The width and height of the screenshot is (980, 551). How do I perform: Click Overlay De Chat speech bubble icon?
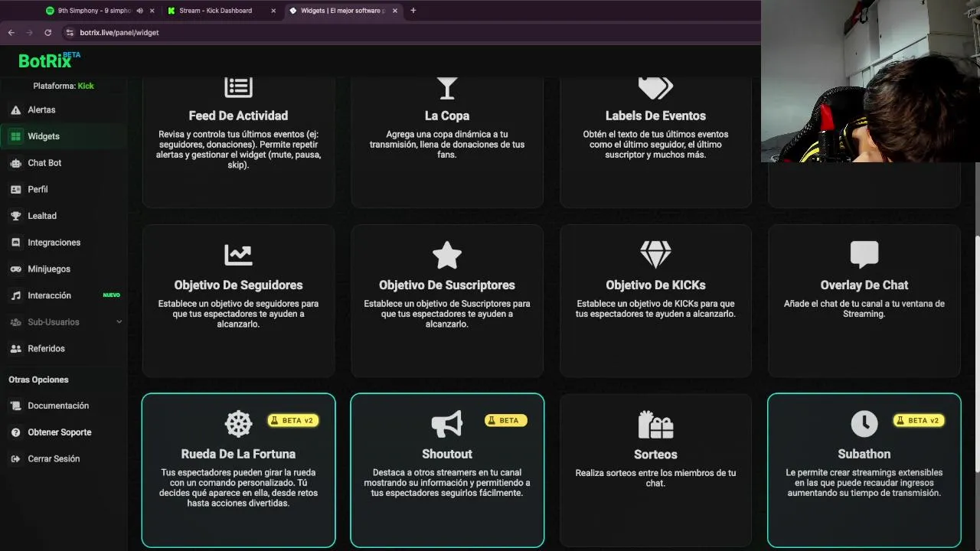(x=864, y=255)
